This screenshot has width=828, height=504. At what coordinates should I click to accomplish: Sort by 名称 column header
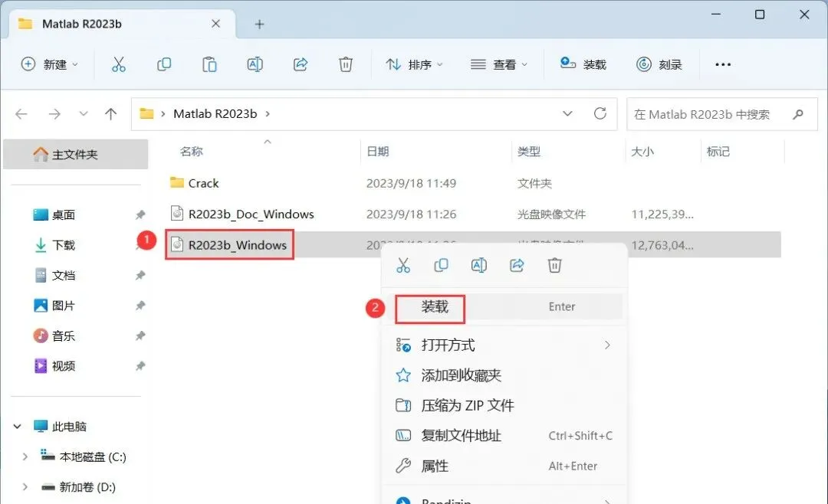pos(191,152)
